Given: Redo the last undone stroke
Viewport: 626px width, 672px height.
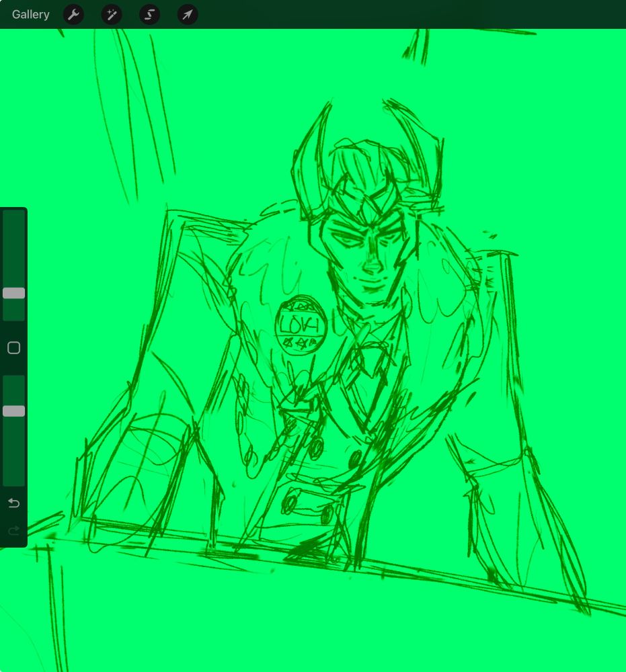Looking at the screenshot, I should tap(13, 531).
